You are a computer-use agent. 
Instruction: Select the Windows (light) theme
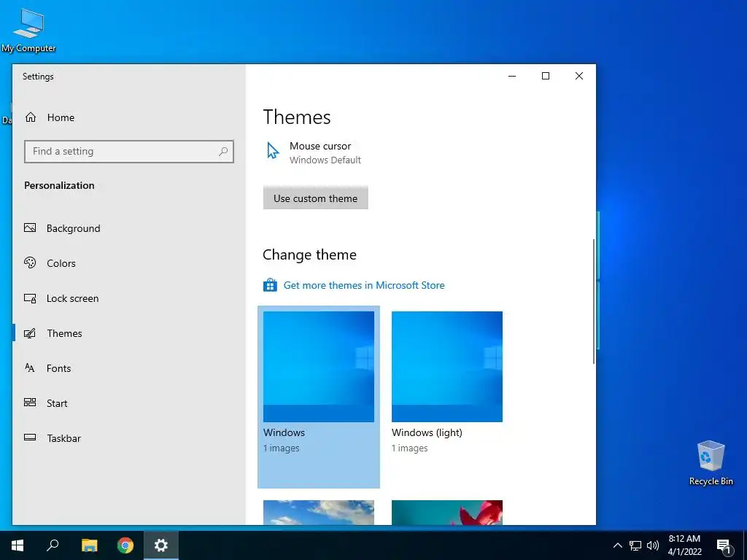click(x=447, y=367)
